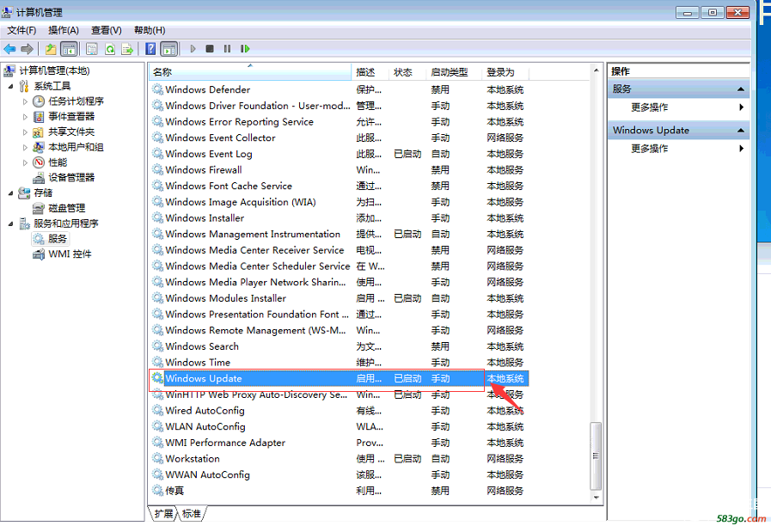This screenshot has width=771, height=532.
Task: Expand the 本地用户和组 node
Action: (x=25, y=148)
